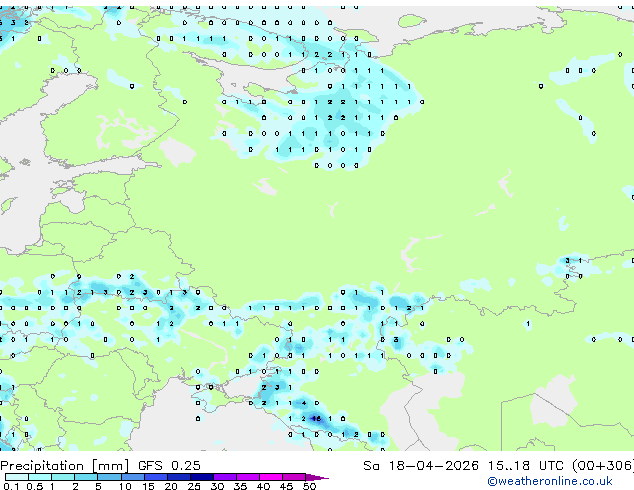This screenshot has width=634, height=490.
Task: Choose the 15–20 mm legend swatch
Action: (156, 477)
